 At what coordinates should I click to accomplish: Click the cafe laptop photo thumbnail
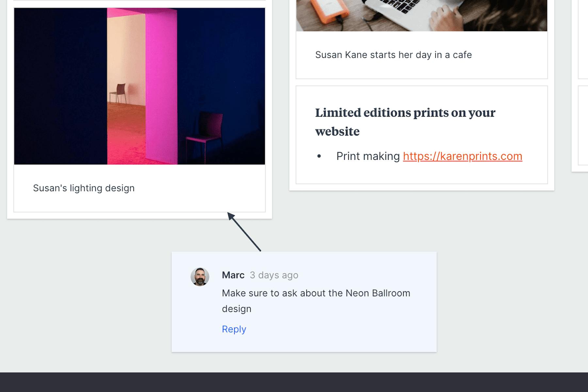[x=421, y=15]
